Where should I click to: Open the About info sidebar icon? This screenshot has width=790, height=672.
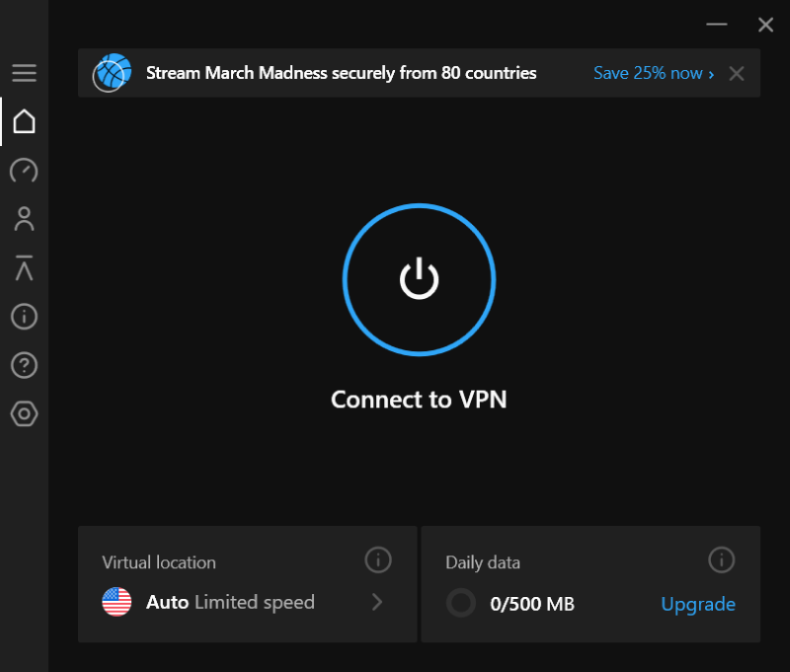coord(24,317)
